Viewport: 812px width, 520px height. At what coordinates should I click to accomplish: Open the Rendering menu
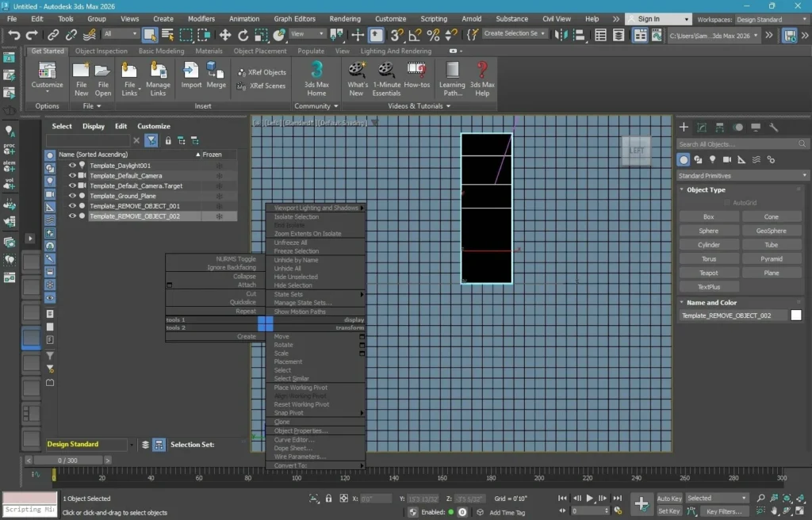click(345, 19)
